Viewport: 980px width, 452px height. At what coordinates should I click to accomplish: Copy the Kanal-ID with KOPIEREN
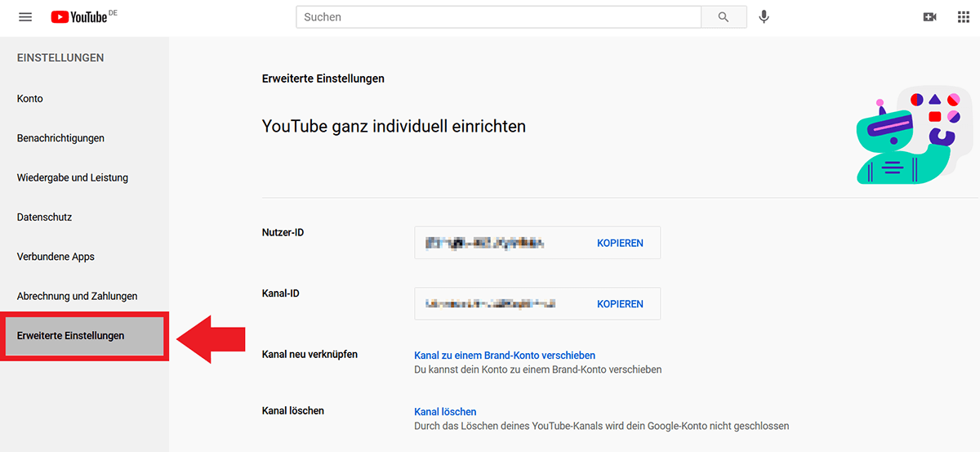(x=620, y=304)
